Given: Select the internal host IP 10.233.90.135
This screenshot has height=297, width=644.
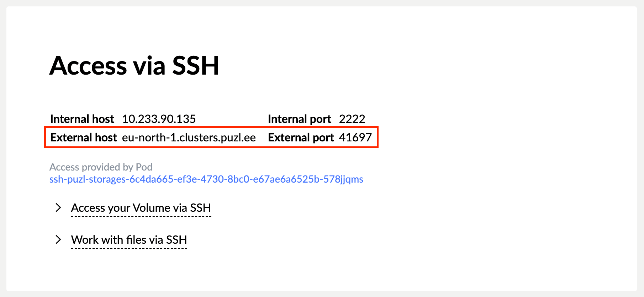Looking at the screenshot, I should pos(159,119).
